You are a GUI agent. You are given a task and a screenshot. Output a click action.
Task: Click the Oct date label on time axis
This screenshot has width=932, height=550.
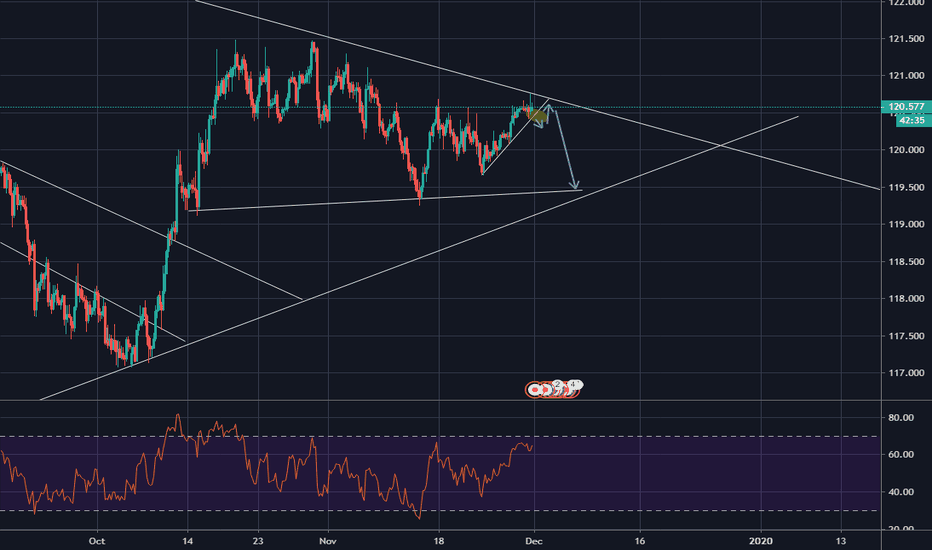[96, 540]
